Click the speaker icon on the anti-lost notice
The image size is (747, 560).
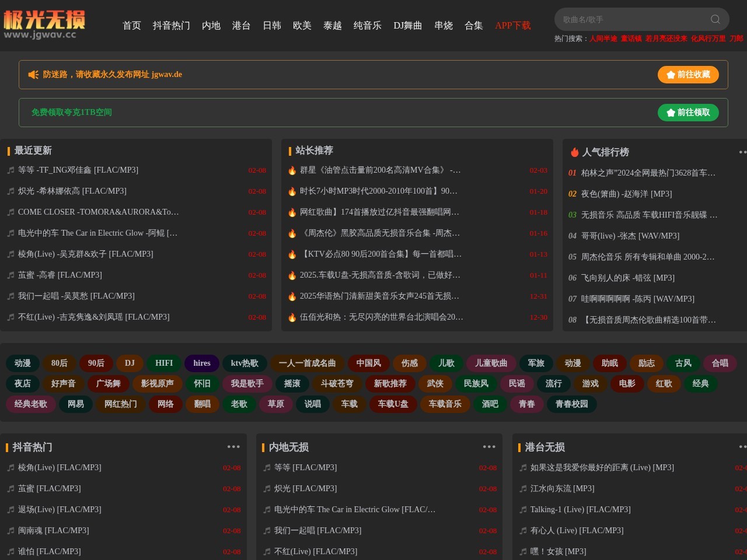33,74
